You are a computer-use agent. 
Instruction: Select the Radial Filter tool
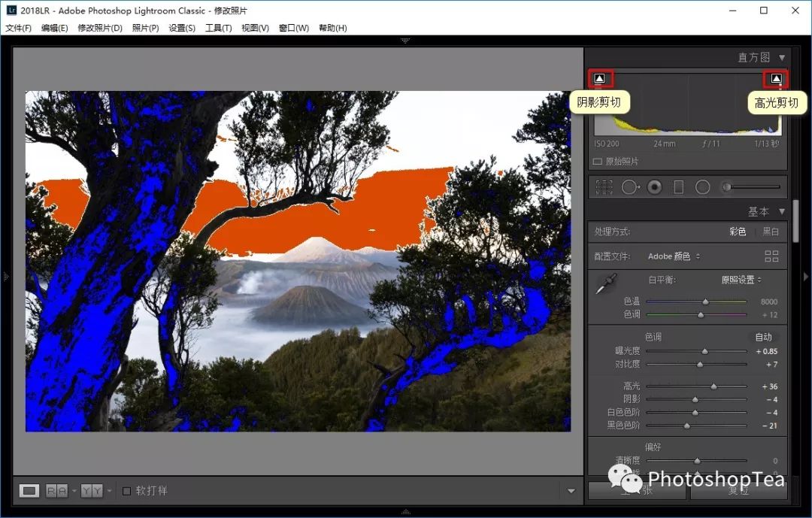[x=703, y=187]
